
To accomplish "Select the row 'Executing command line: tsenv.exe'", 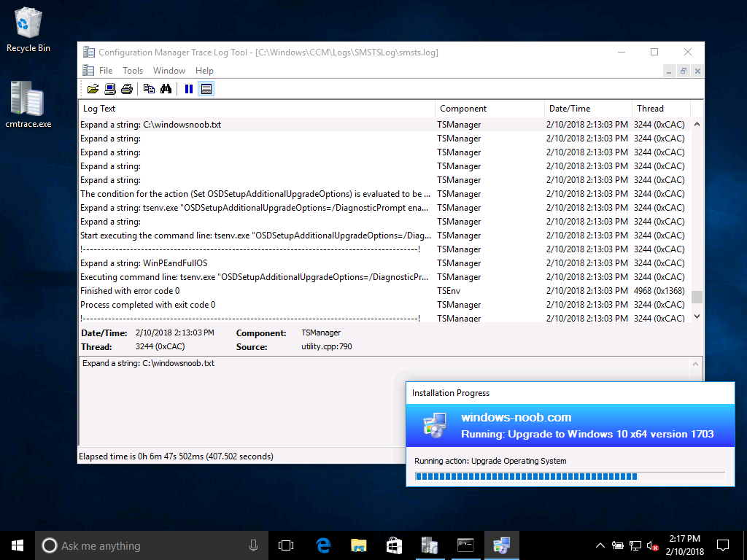I will pyautogui.click(x=384, y=276).
